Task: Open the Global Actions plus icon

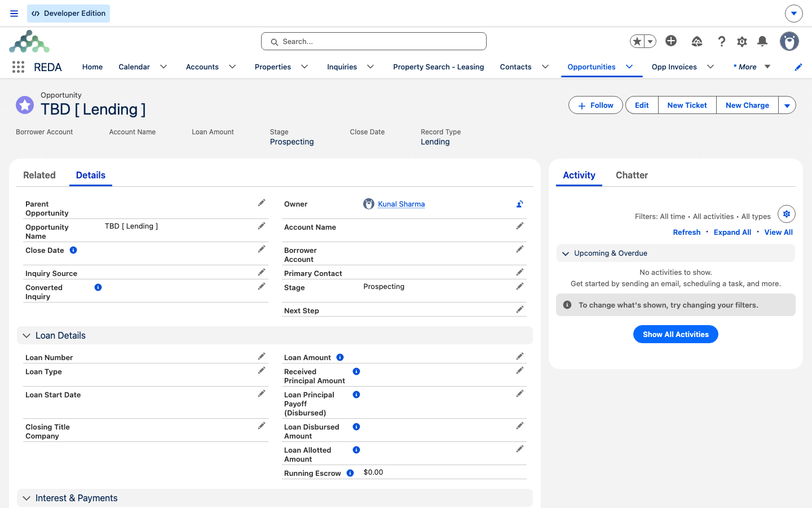Action: 671,41
